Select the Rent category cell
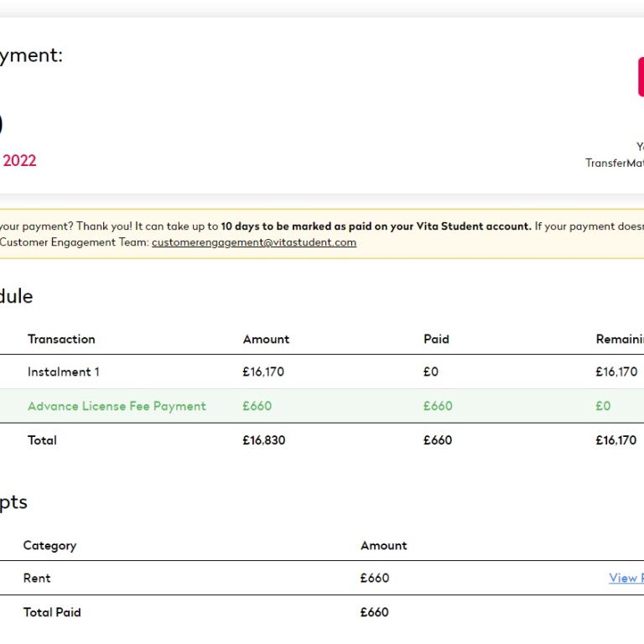The image size is (644, 644). (37, 578)
